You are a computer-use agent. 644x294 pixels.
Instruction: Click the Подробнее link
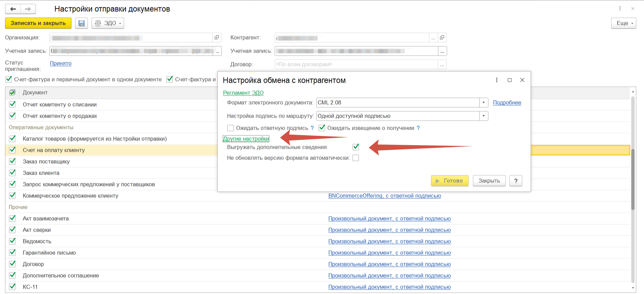(507, 103)
